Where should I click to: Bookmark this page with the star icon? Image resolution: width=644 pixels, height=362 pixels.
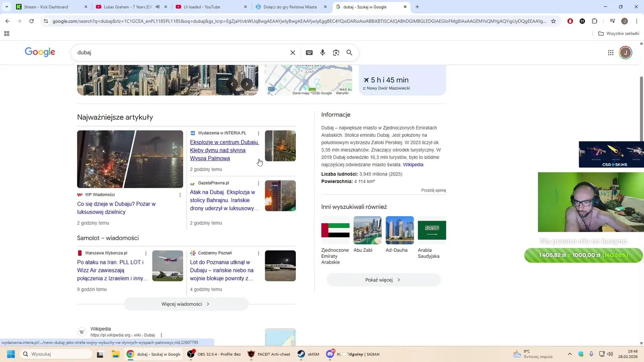click(x=553, y=21)
